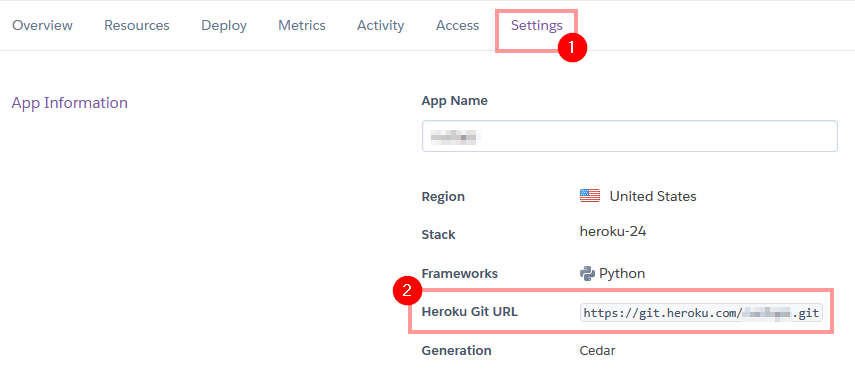Go to the Deploy tab

pos(224,26)
